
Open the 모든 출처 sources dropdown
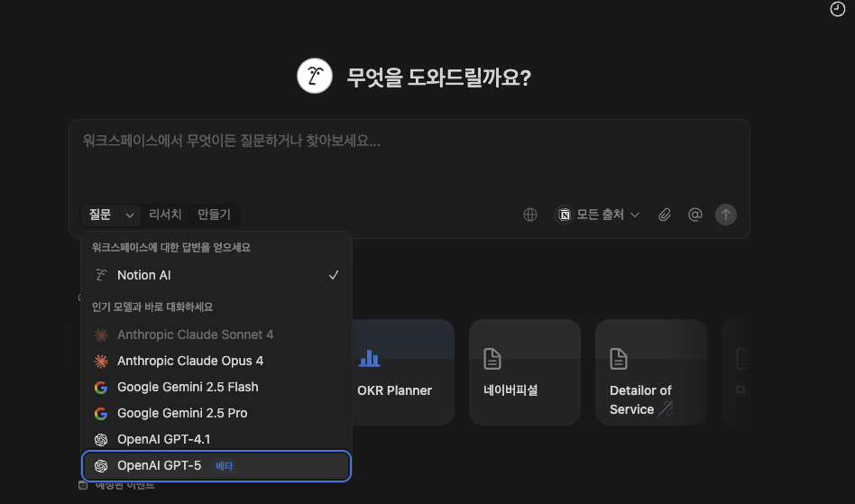(x=598, y=215)
